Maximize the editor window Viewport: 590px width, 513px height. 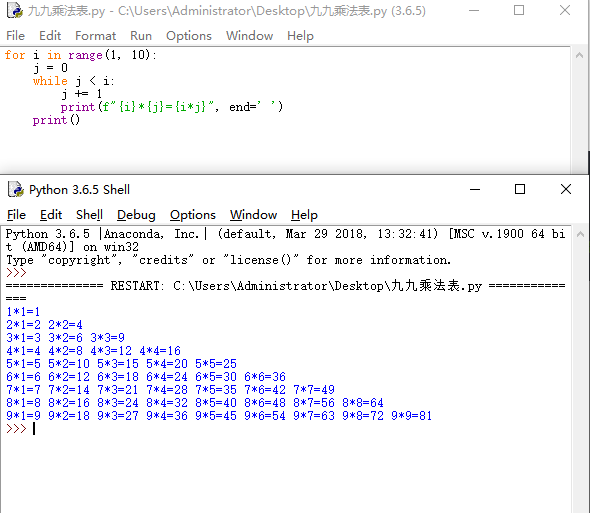[519, 11]
